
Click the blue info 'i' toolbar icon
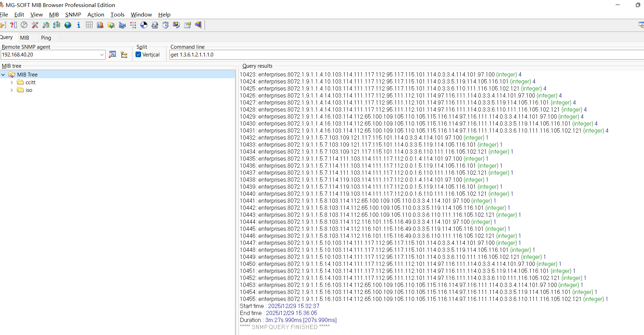tap(79, 25)
